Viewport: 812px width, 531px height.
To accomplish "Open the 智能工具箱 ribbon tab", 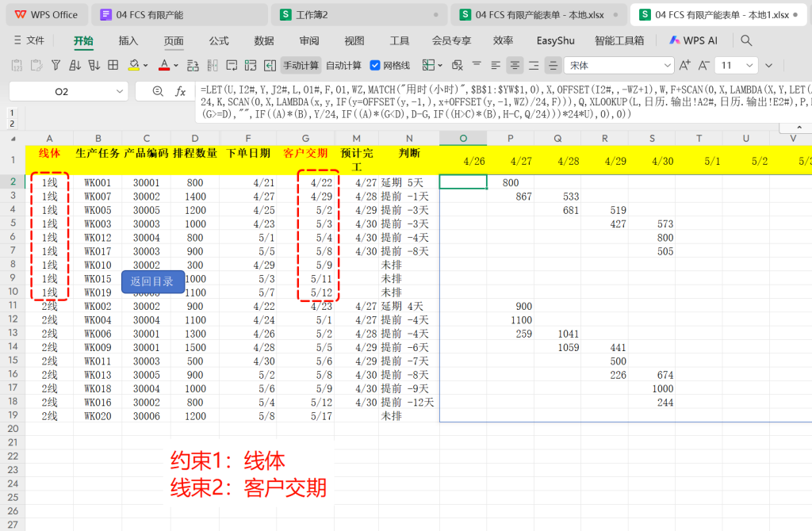I will click(619, 41).
